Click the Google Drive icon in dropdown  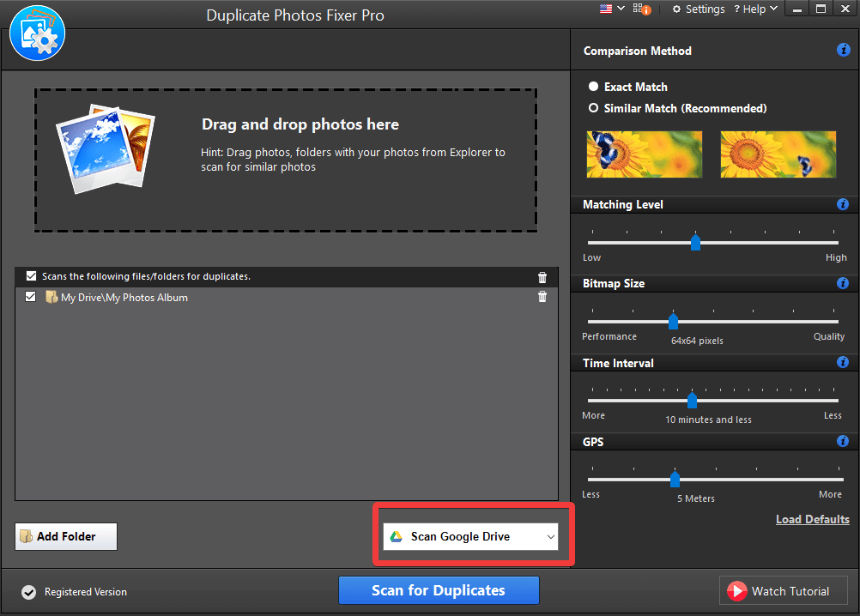(396, 536)
